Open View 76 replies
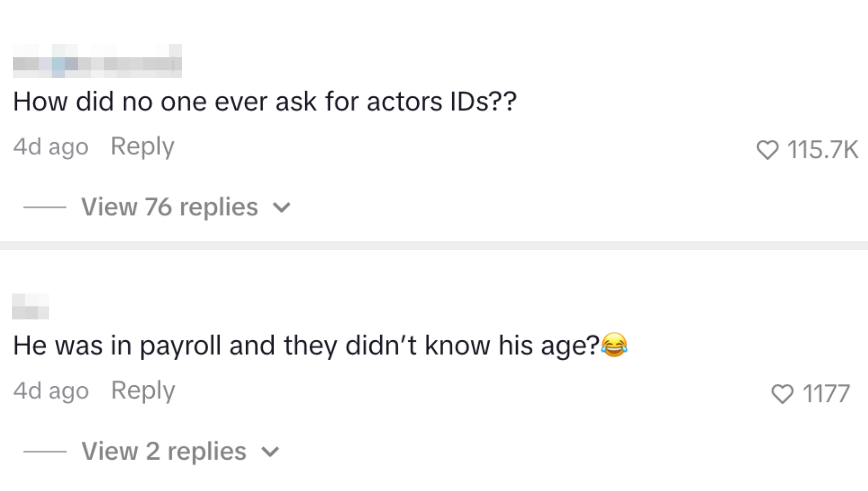 click(x=169, y=207)
